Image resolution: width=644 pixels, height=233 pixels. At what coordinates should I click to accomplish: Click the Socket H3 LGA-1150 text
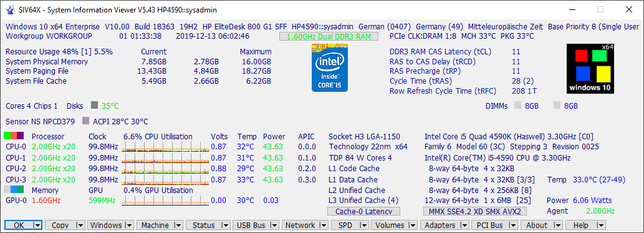click(364, 136)
